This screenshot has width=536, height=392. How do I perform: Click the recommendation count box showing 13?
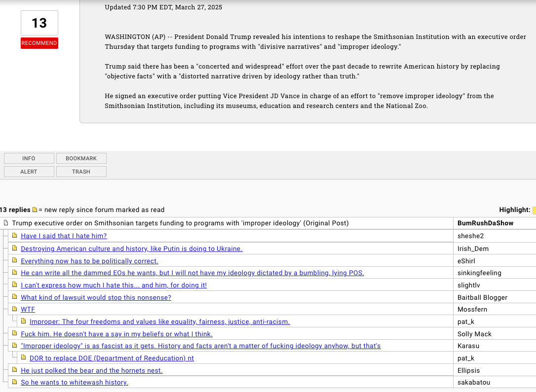(x=39, y=23)
